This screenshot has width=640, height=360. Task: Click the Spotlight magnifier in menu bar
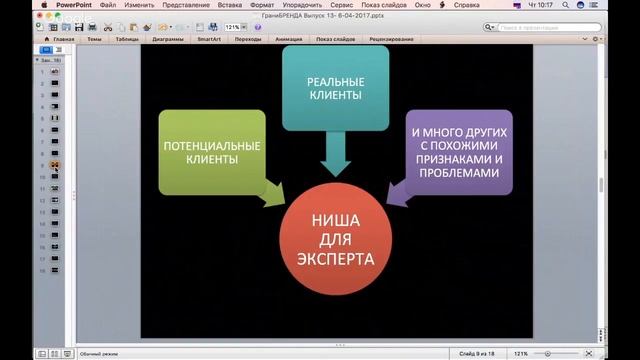(565, 5)
